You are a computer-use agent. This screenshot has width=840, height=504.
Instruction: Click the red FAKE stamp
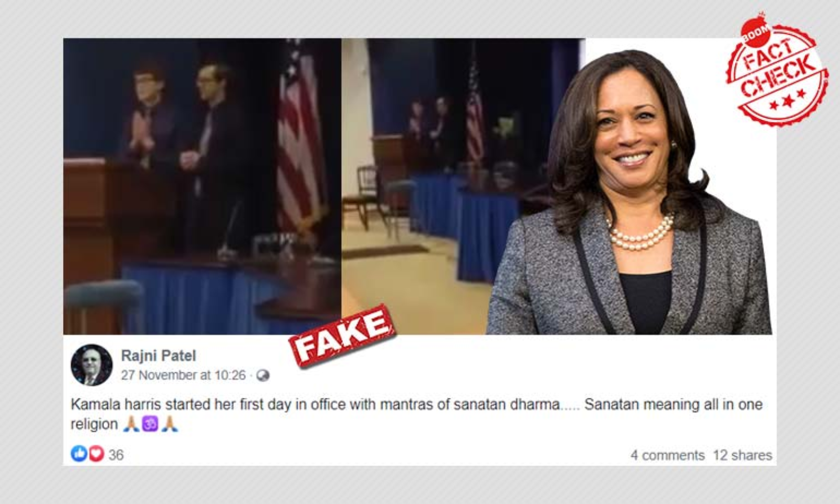pyautogui.click(x=341, y=335)
